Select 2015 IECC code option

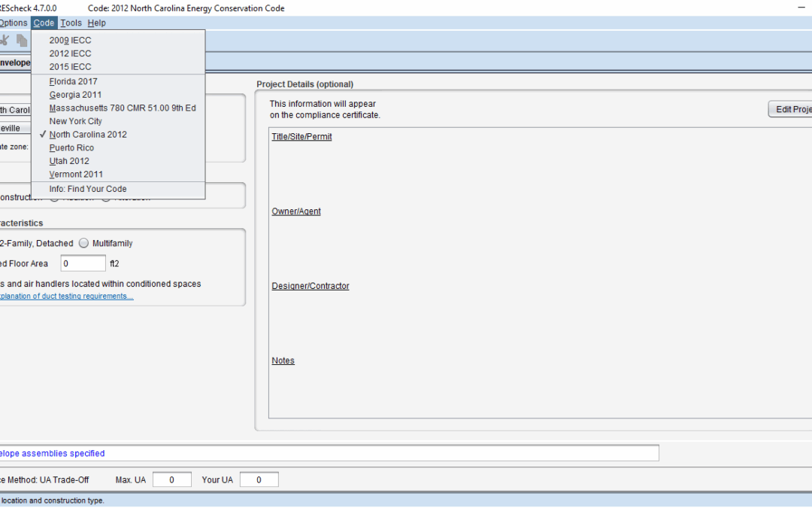click(70, 67)
